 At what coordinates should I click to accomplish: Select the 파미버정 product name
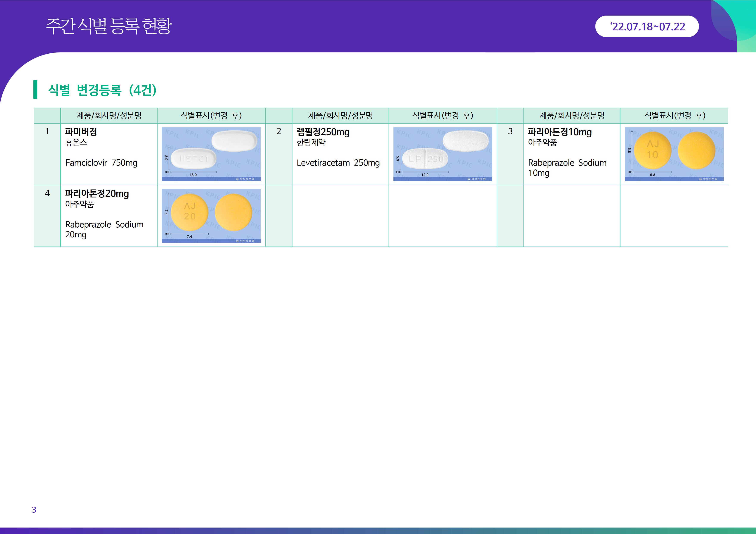[81, 132]
